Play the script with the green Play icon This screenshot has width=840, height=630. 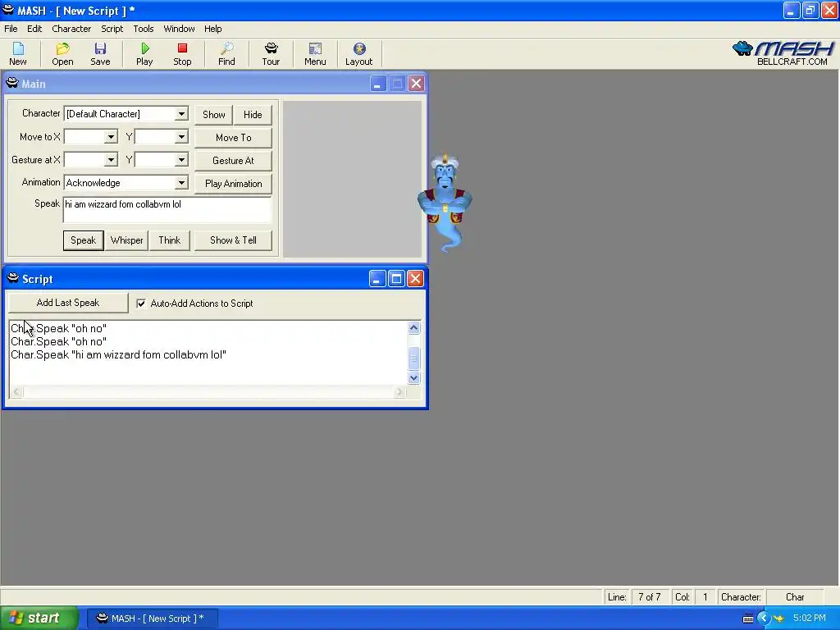tap(144, 53)
